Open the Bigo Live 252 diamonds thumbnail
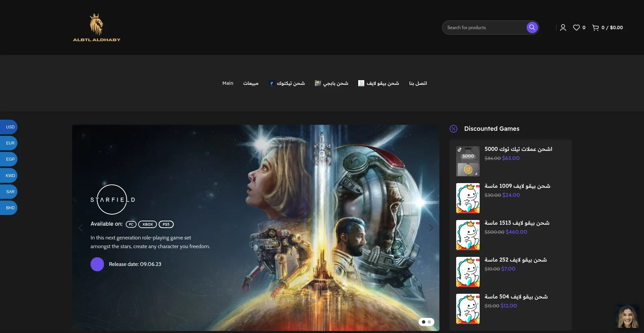 (x=468, y=272)
